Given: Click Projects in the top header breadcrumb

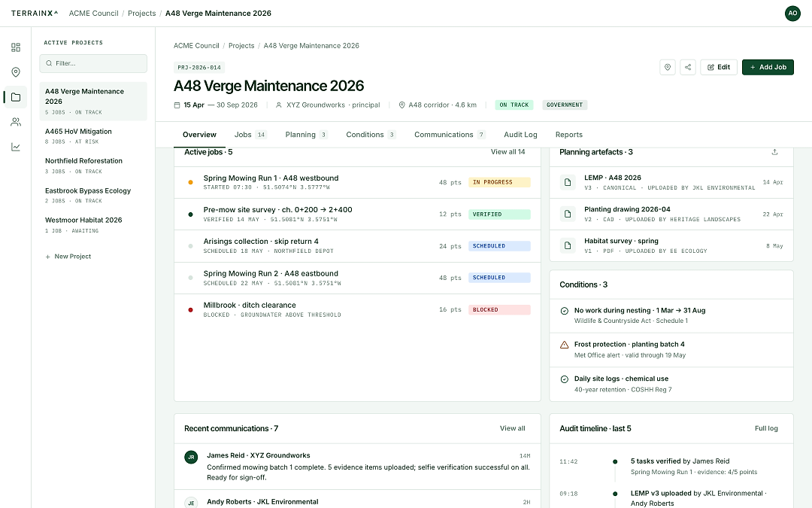Looking at the screenshot, I should click(142, 14).
